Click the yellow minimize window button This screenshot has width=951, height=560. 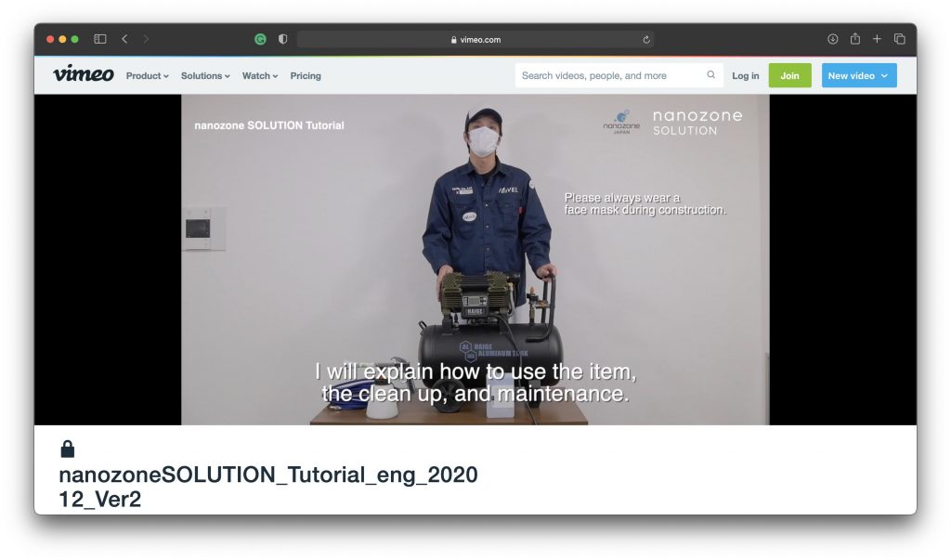pos(62,39)
